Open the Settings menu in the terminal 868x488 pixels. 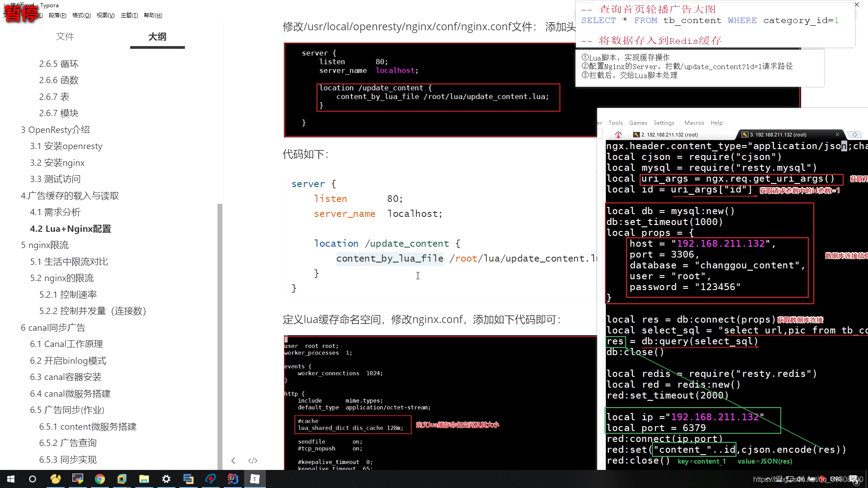[664, 123]
